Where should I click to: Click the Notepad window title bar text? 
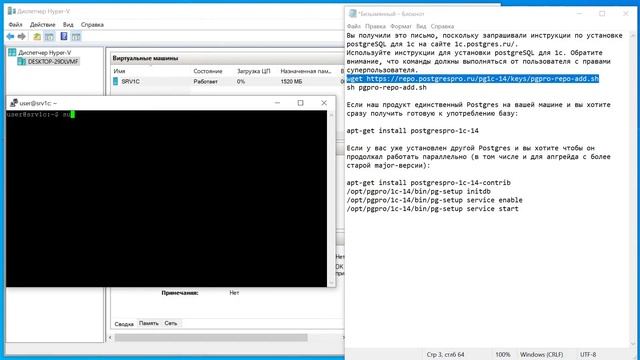391,13
